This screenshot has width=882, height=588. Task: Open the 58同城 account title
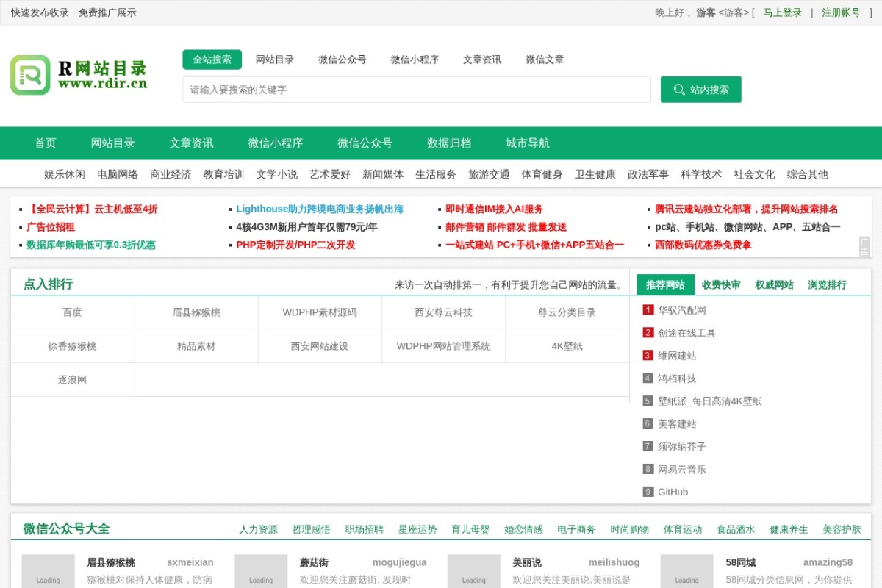[x=740, y=562]
